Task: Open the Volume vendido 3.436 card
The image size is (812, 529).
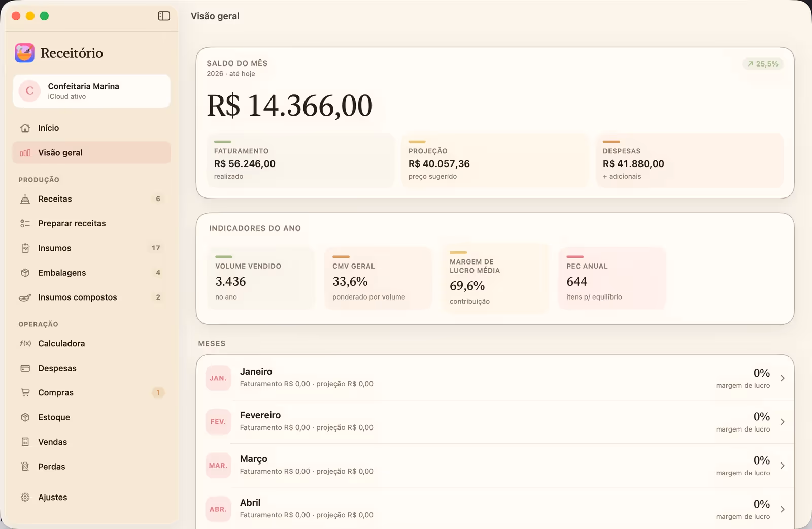Action: pos(261,278)
